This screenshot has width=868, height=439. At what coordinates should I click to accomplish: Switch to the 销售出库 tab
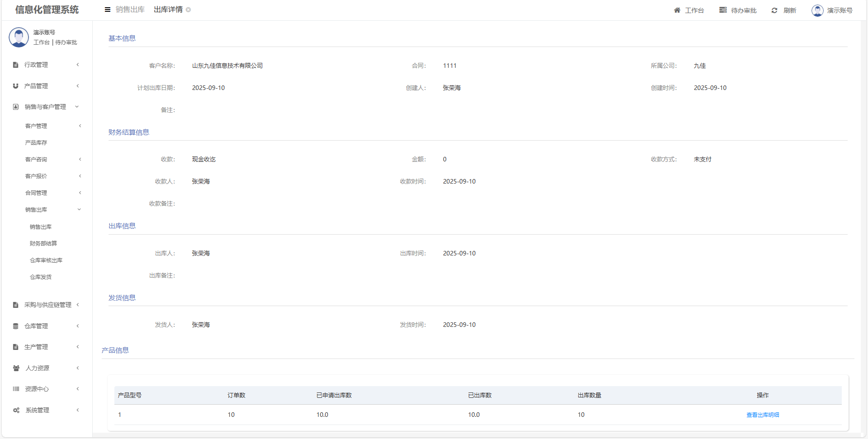[130, 9]
